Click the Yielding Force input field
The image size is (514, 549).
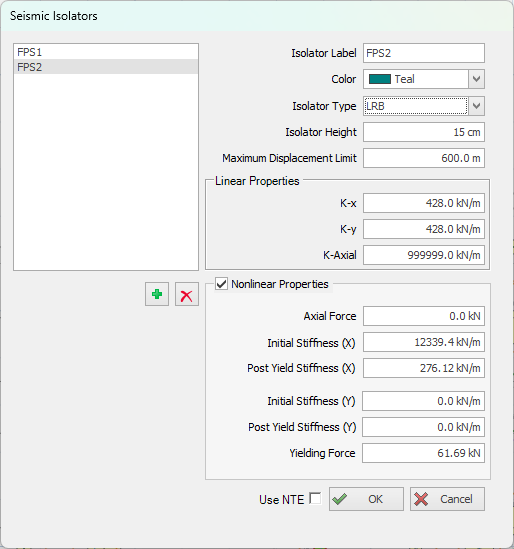tap(423, 453)
